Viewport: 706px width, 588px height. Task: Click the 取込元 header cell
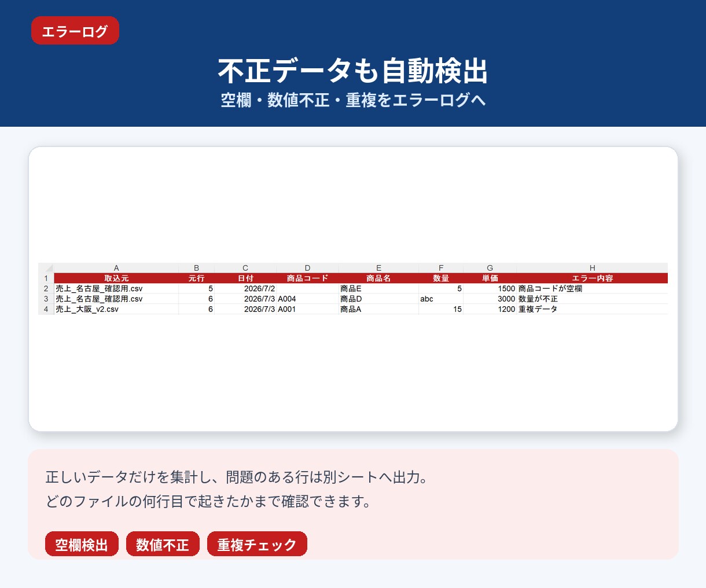click(x=116, y=278)
